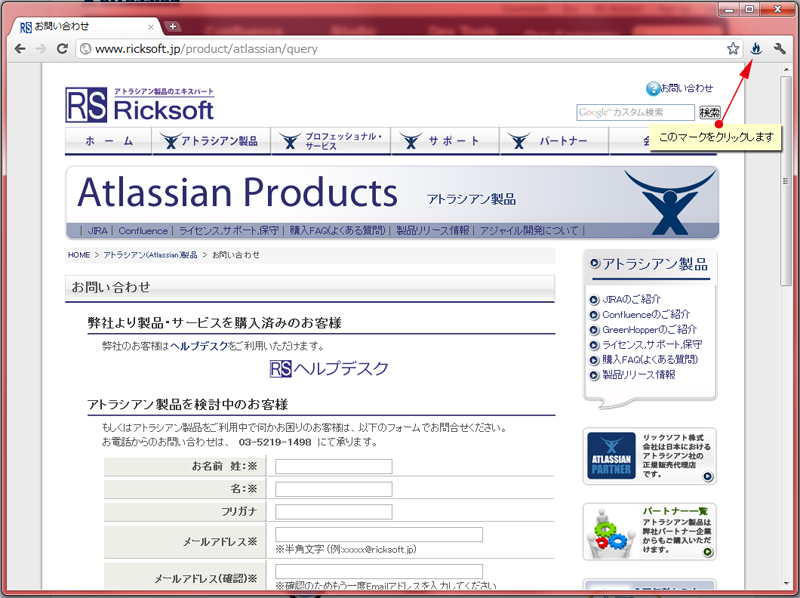Open the パートナー navigation menu

554,141
